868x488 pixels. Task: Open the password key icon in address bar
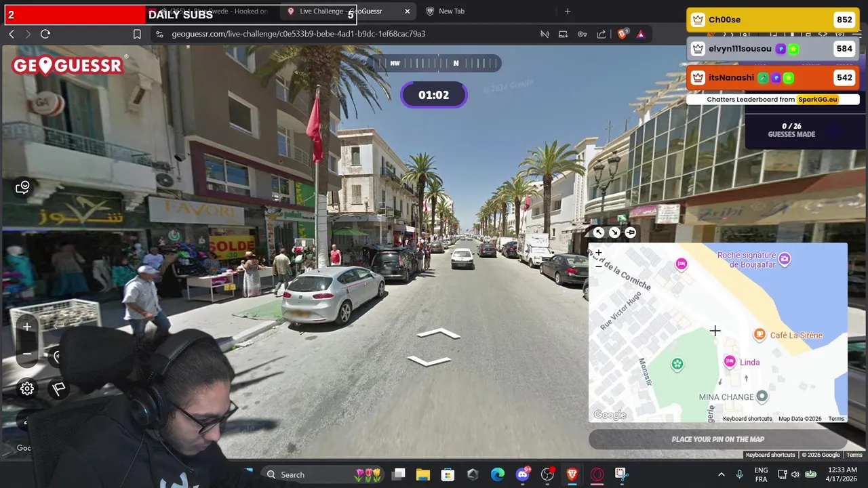(582, 34)
